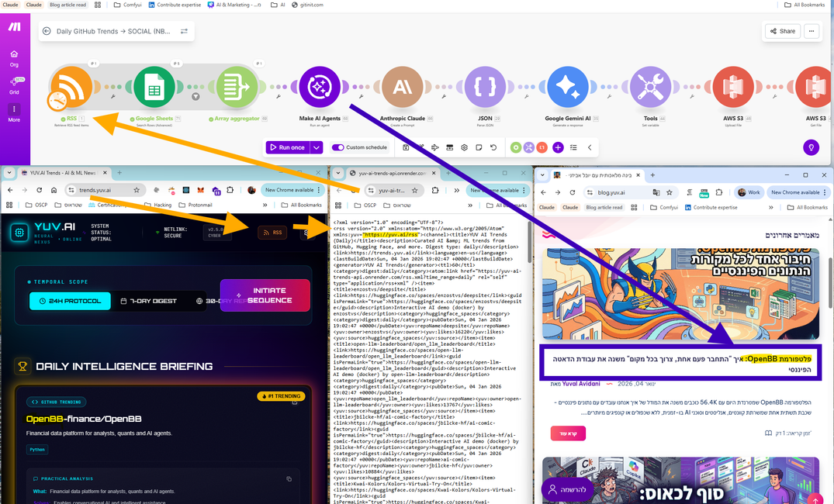Click the Tools set variable module

click(x=650, y=87)
